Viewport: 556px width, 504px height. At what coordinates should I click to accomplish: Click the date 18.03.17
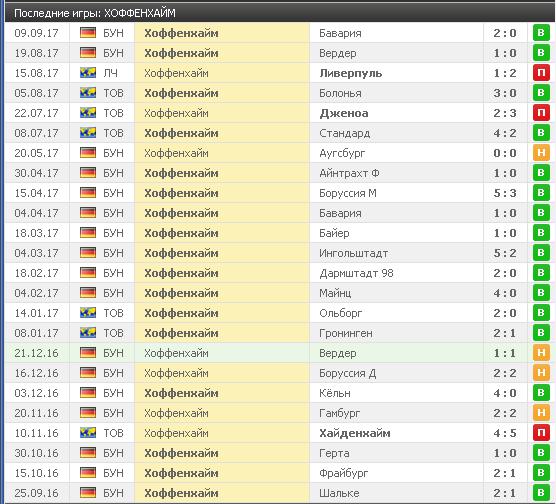coord(36,233)
